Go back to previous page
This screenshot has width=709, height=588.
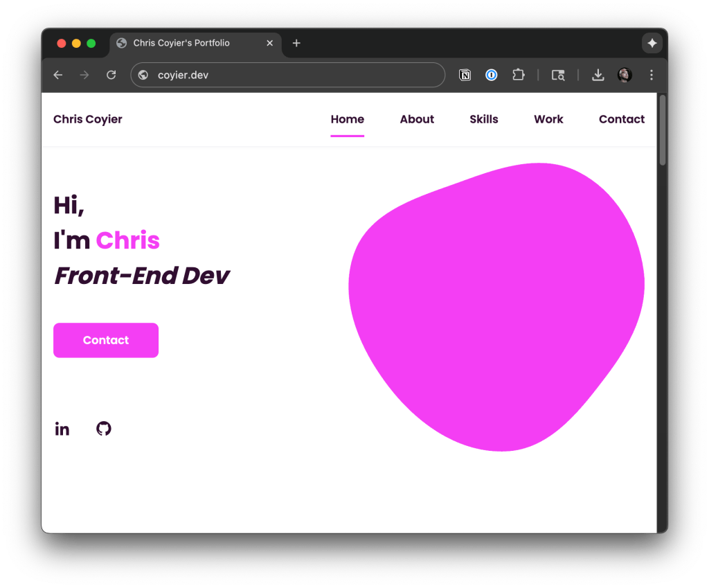58,75
